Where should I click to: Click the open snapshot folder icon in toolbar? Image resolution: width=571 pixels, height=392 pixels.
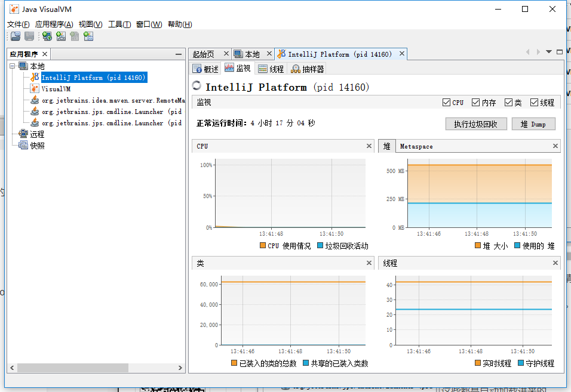[15, 36]
